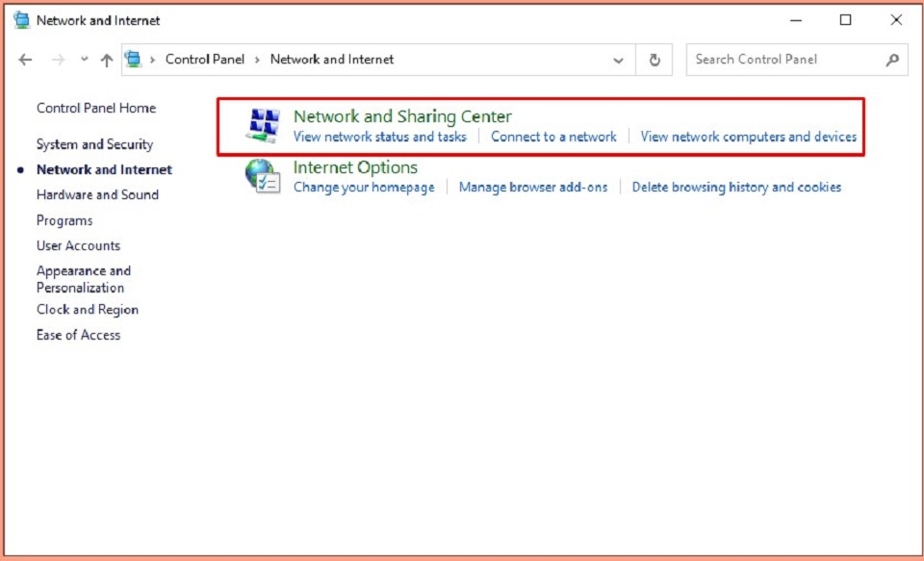
Task: Open Appearance and Personalization category
Action: [84, 279]
